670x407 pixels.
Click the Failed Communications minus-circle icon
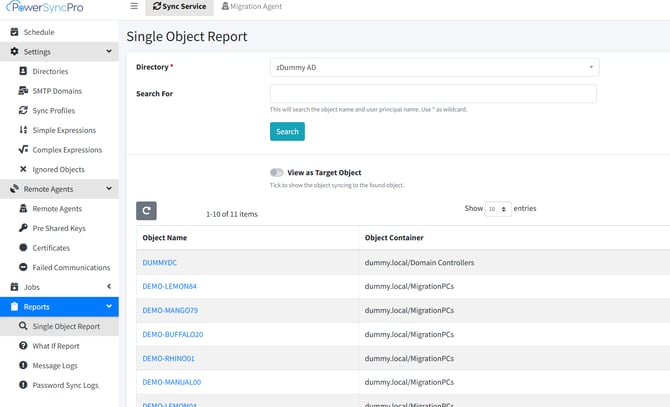coord(23,267)
